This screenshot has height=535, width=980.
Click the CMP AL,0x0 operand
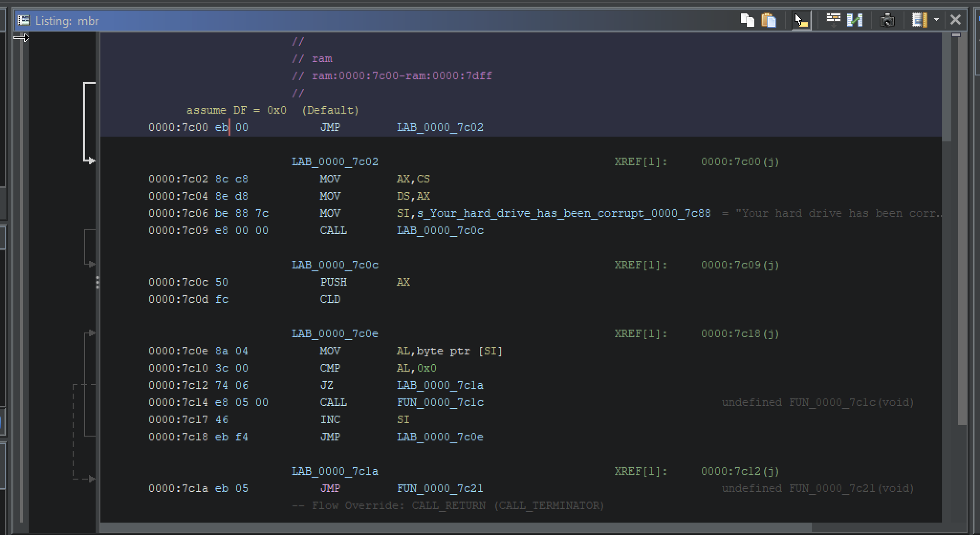click(x=416, y=368)
